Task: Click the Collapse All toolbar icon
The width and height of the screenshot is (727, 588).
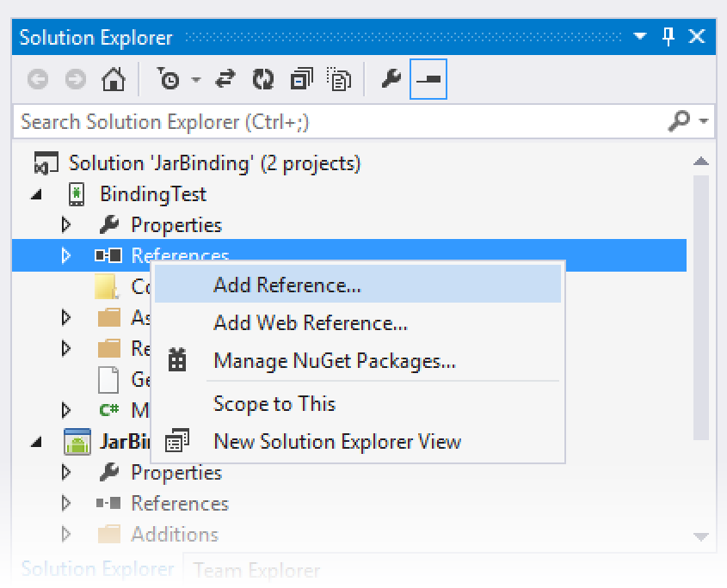Action: 301,80
